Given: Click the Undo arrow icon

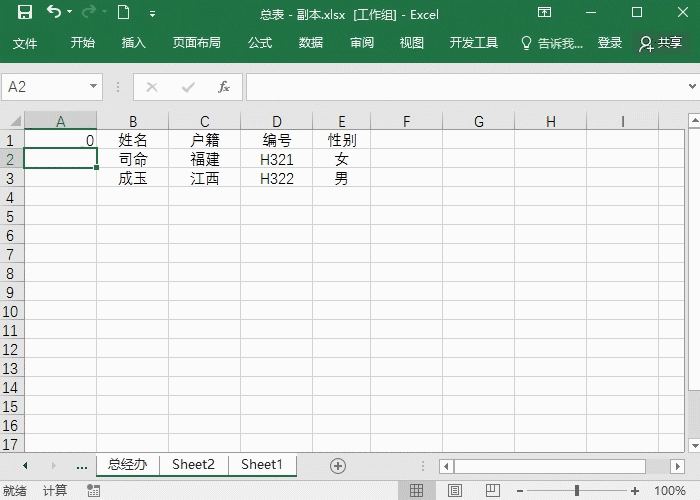Looking at the screenshot, I should tap(54, 12).
